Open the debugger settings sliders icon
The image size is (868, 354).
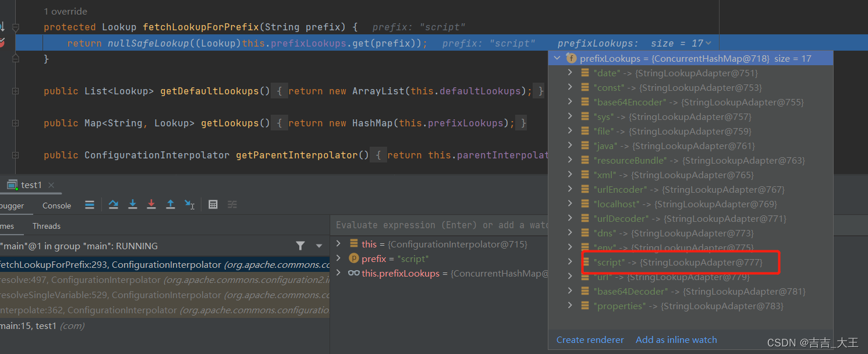(x=232, y=204)
